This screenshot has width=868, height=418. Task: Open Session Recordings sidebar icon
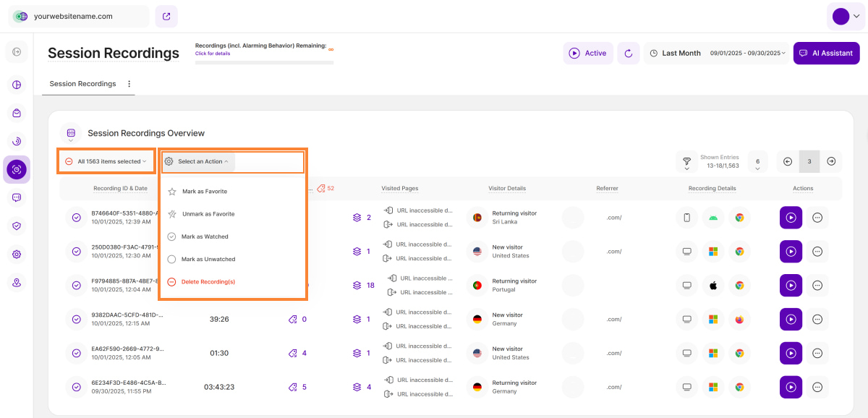(x=17, y=169)
